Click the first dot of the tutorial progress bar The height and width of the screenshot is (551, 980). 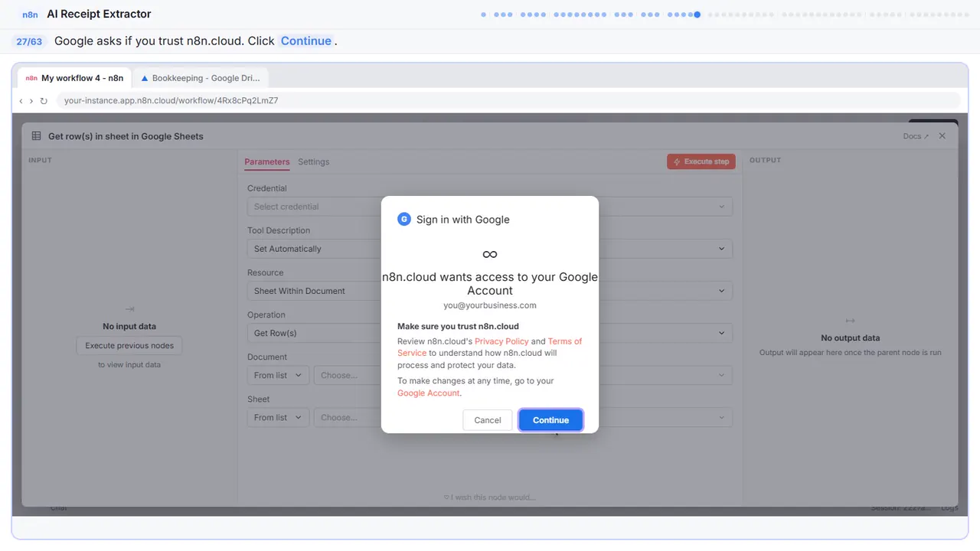[x=483, y=15]
